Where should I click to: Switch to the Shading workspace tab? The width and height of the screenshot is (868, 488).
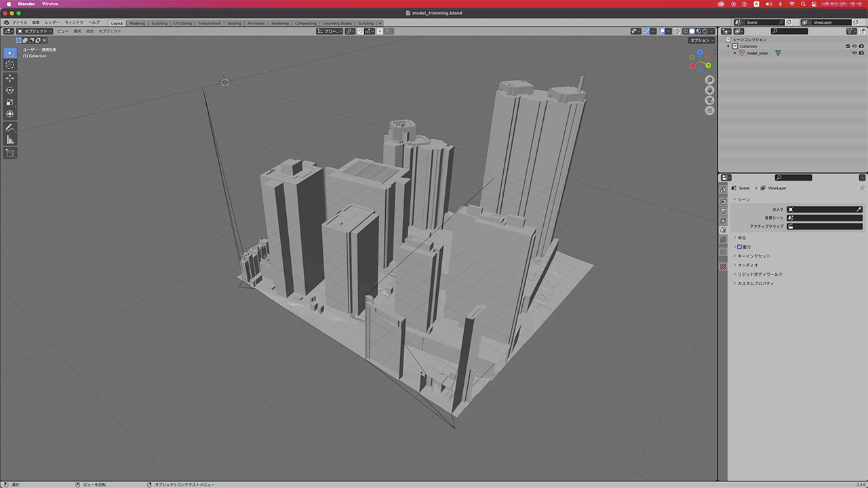click(234, 23)
